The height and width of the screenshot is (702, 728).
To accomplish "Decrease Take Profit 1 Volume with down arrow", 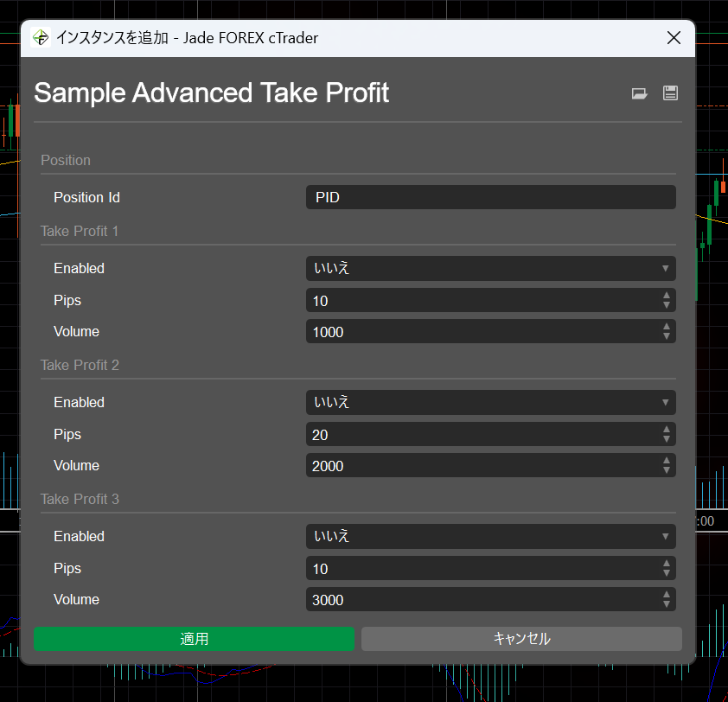I will click(667, 336).
